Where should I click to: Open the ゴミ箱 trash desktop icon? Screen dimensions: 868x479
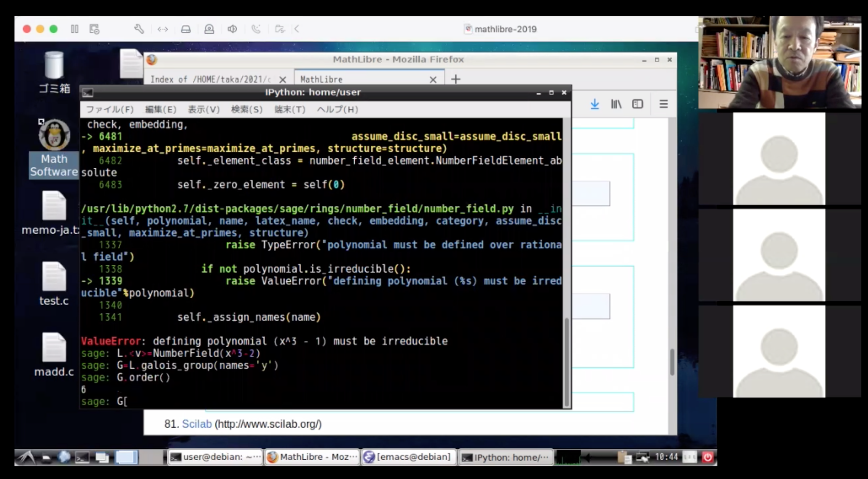pos(54,73)
